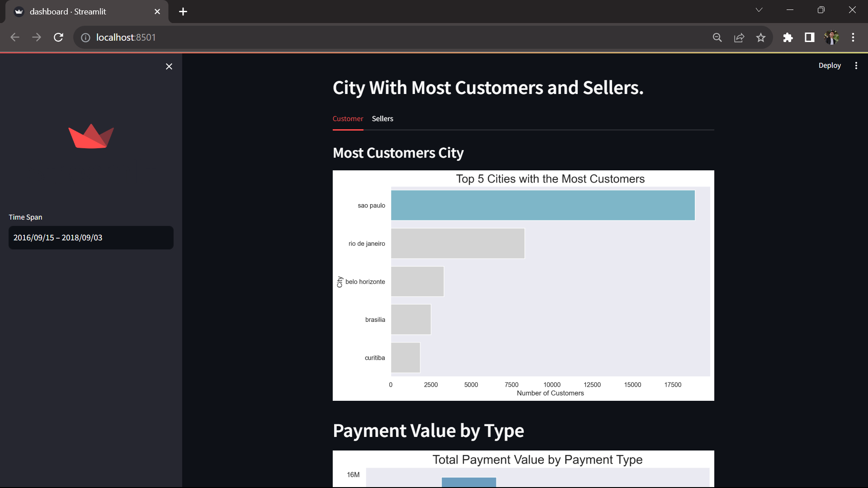Image resolution: width=868 pixels, height=488 pixels.
Task: Click the blue bar in payment chart
Action: [x=469, y=482]
